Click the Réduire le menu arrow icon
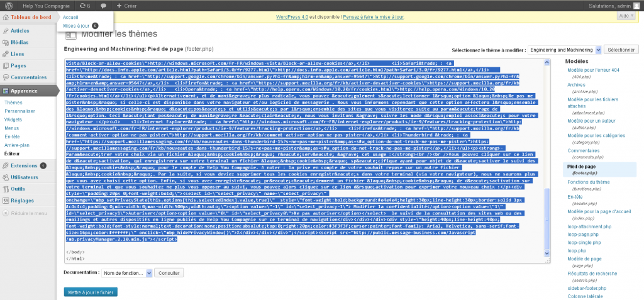The width and height of the screenshot is (644, 300). point(6,213)
